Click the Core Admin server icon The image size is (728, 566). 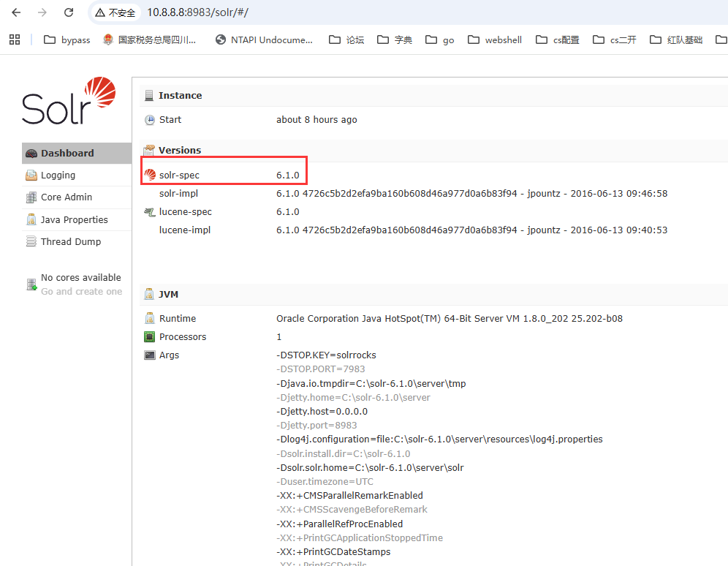[x=31, y=197]
